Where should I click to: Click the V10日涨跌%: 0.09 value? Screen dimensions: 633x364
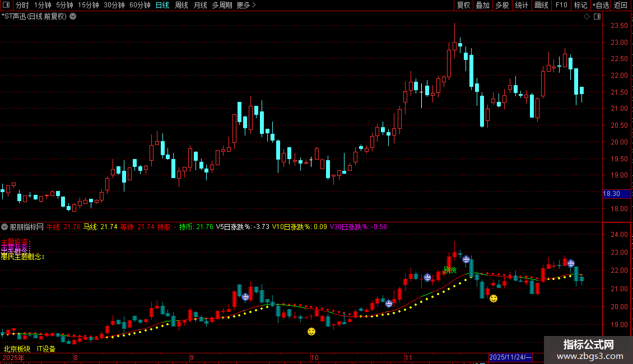coord(300,227)
